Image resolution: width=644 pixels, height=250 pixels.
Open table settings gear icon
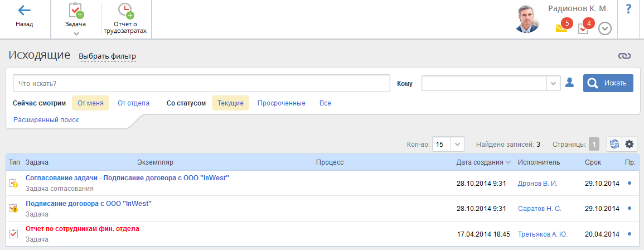pos(630,144)
